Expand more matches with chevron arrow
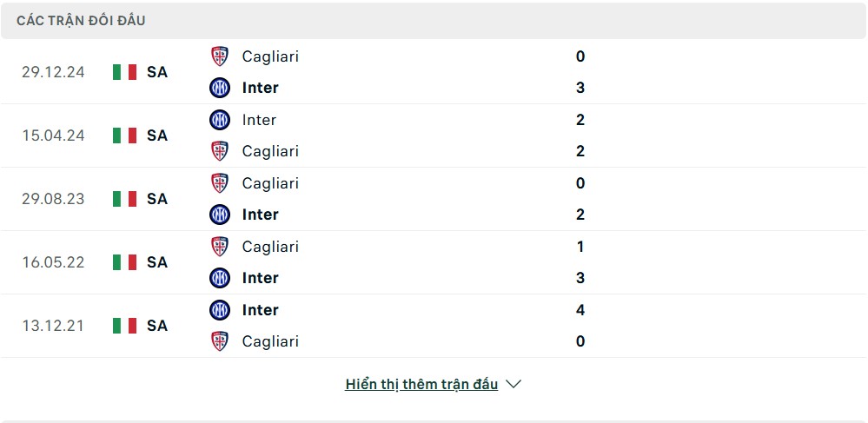868x423 pixels. coord(514,384)
